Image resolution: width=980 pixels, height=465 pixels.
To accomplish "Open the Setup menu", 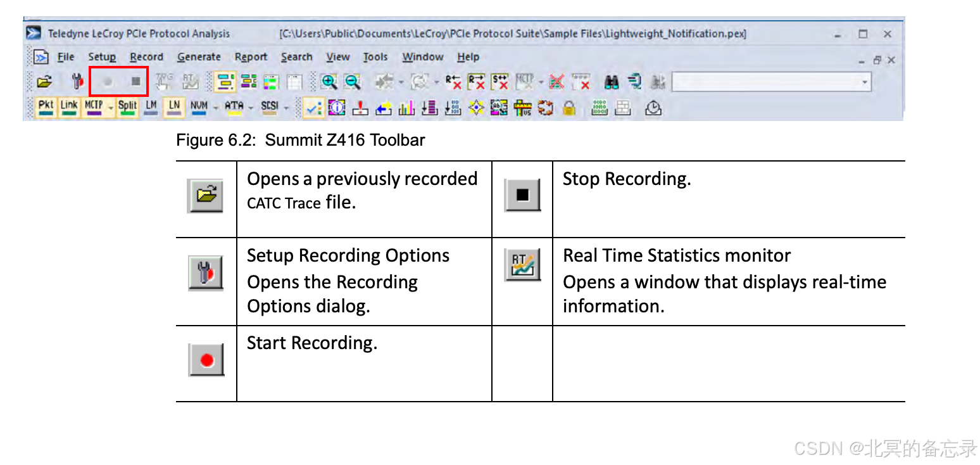I will tap(102, 57).
